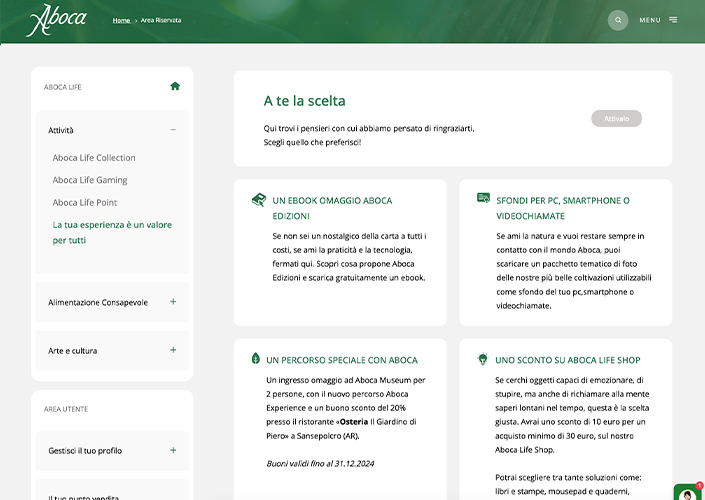Screen dimensions: 705x500
Task: Open Uno Sconto su Aboca Life Shop heading
Action: pos(567,360)
